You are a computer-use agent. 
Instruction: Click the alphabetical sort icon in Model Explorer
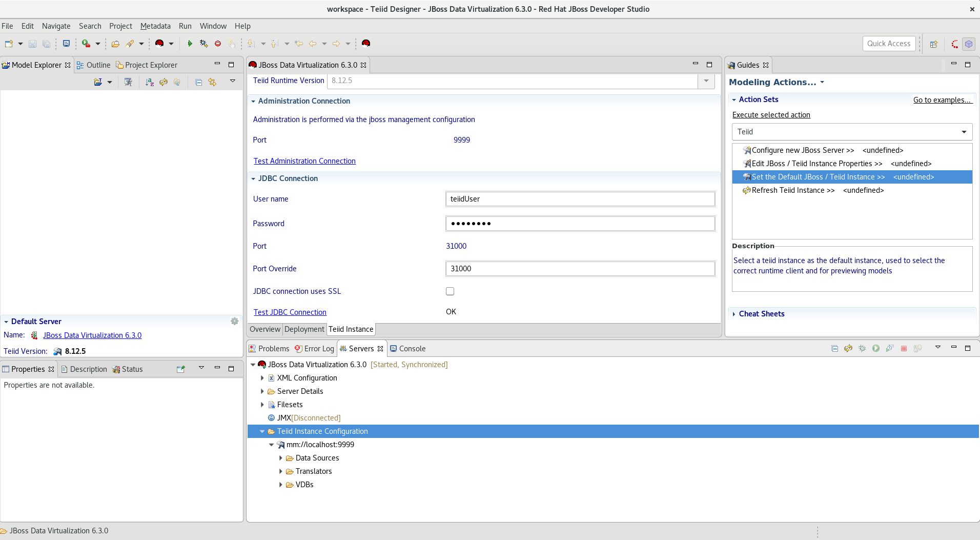[x=149, y=82]
